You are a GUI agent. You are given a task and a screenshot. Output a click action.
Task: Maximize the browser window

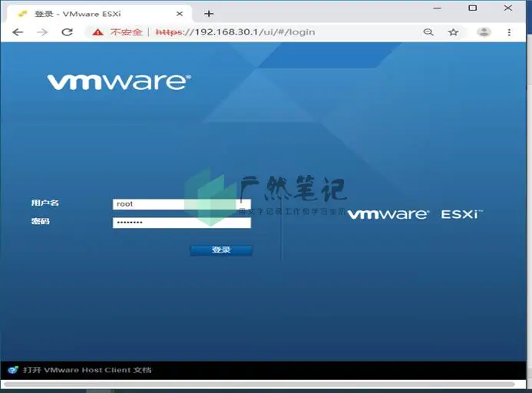(473, 8)
